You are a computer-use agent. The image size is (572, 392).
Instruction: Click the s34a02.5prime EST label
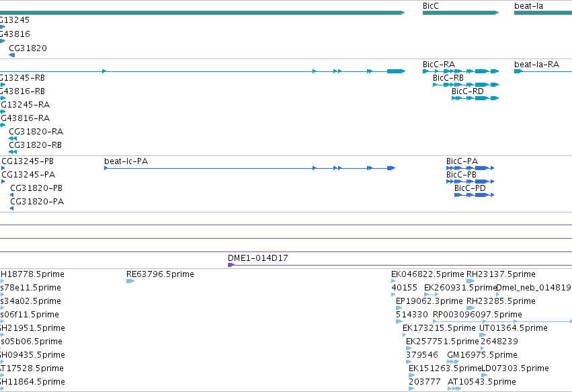(31, 301)
